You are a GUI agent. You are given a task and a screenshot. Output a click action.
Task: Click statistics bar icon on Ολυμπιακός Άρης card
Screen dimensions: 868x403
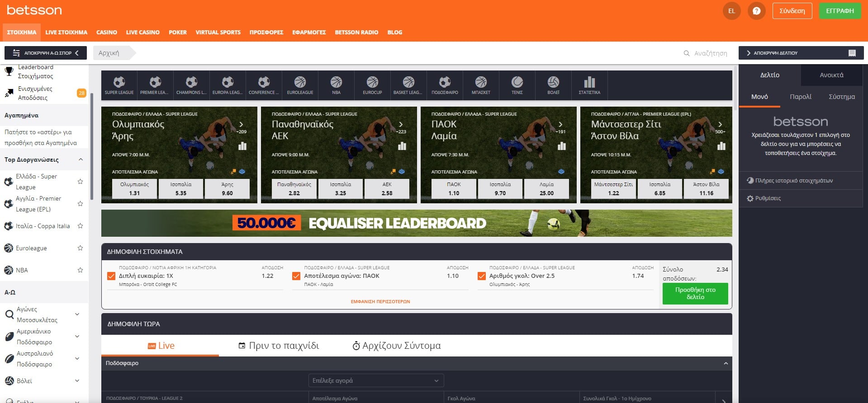tap(242, 146)
